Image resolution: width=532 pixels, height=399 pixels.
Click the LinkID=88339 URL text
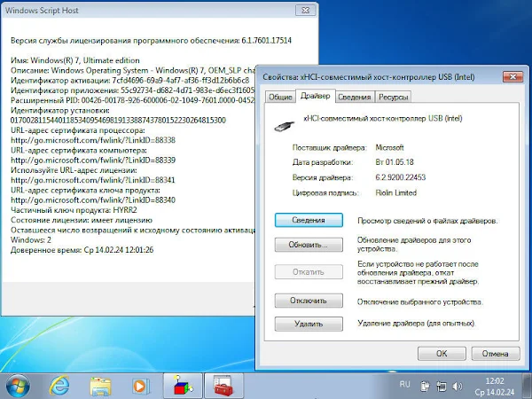(93, 160)
